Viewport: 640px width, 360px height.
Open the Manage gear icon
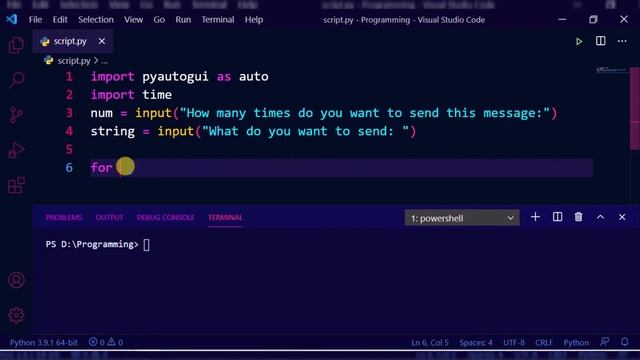(16, 315)
